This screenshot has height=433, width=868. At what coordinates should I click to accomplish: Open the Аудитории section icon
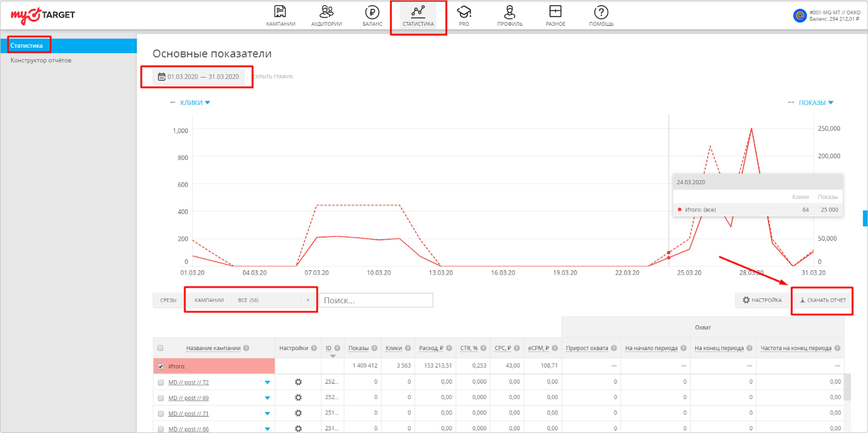click(326, 12)
